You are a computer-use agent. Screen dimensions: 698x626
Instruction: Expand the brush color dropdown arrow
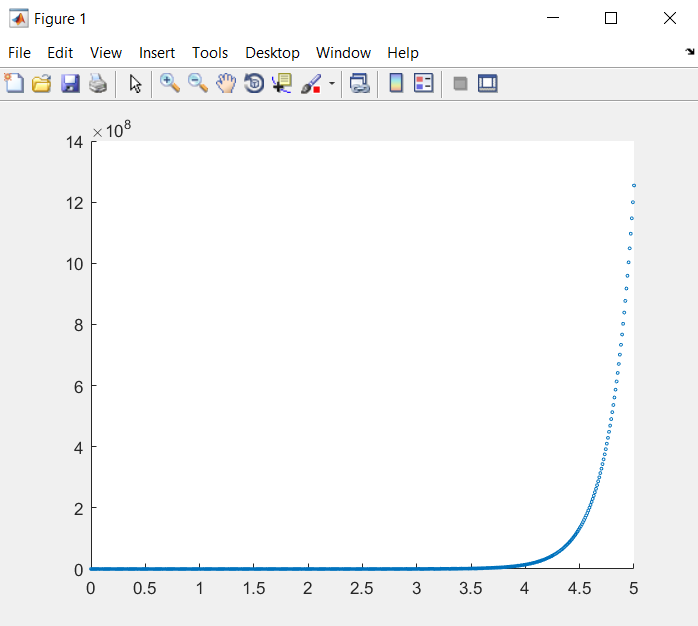click(332, 83)
